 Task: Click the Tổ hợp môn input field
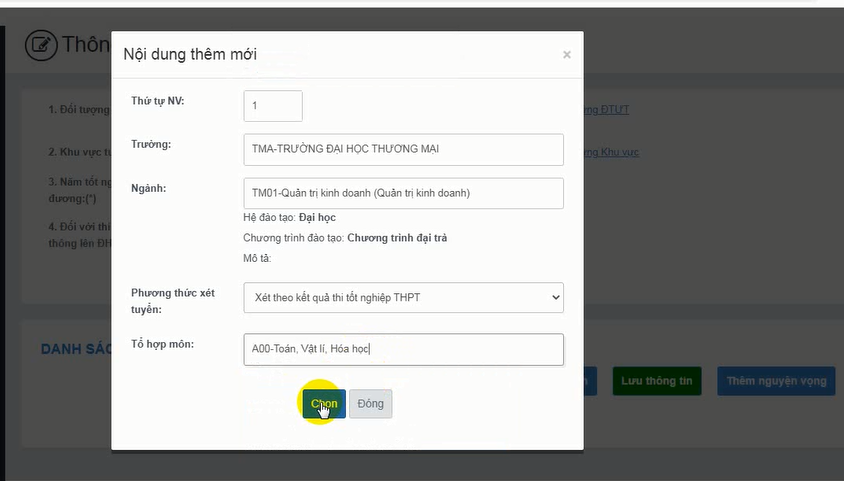[x=403, y=349]
